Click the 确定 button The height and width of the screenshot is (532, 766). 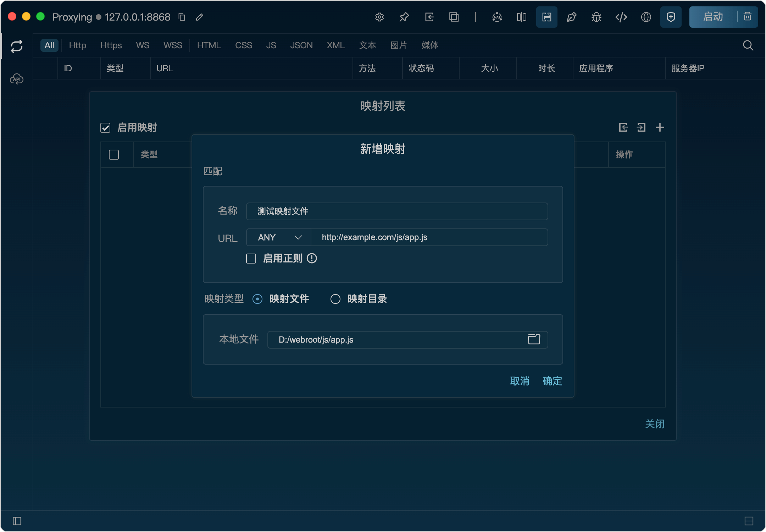coord(552,381)
